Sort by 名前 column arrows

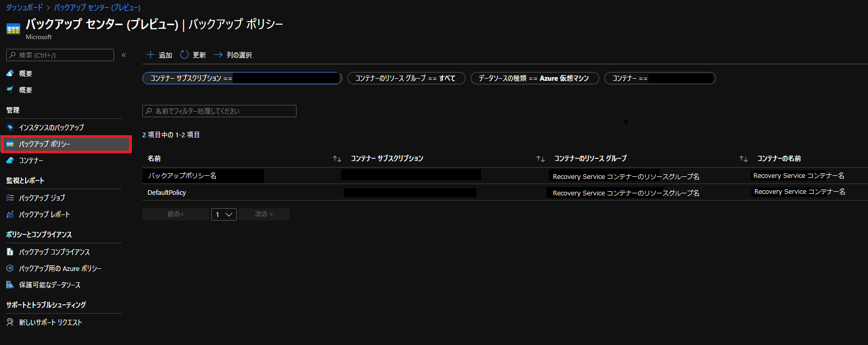click(337, 159)
